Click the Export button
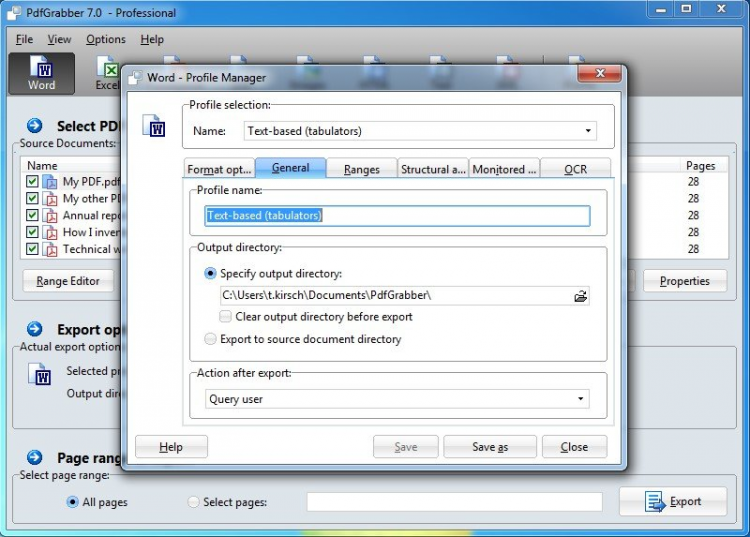Screen dimensions: 750x537 [x=673, y=502]
